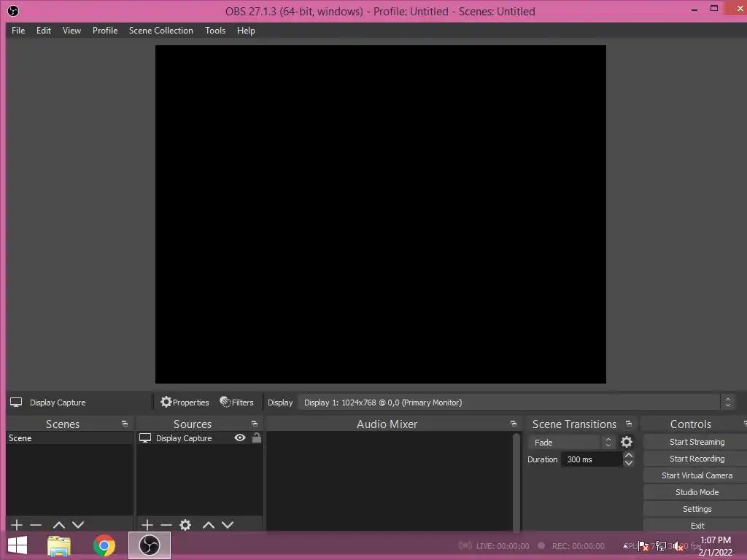Select Display Capture in Sources list
The width and height of the screenshot is (747, 560).
[x=184, y=438]
